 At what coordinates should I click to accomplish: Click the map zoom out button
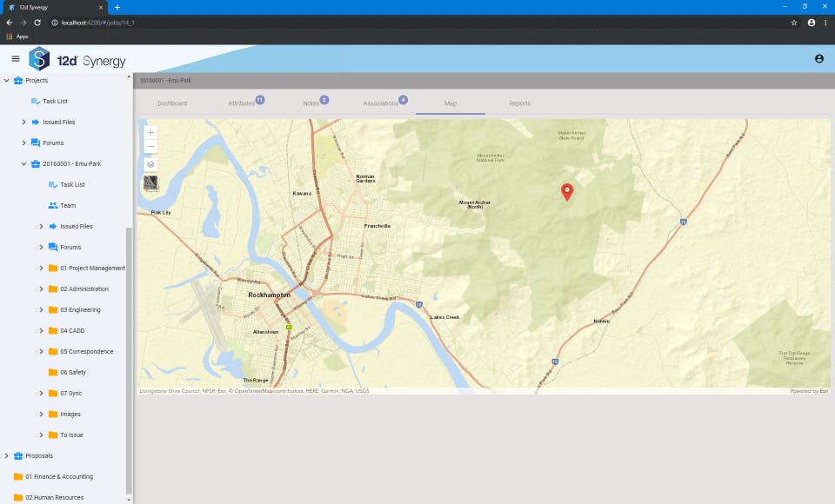(150, 146)
